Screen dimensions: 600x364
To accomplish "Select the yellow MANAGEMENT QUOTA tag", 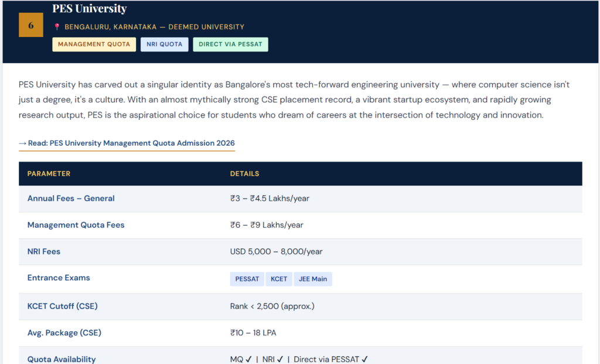I will coord(94,44).
